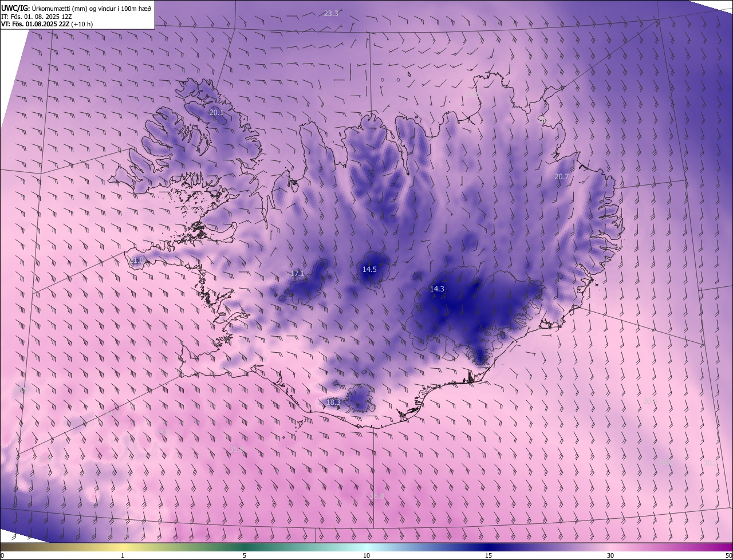The image size is (733, 560).
Task: Click the colorbar tick label 30
Action: tap(610, 556)
